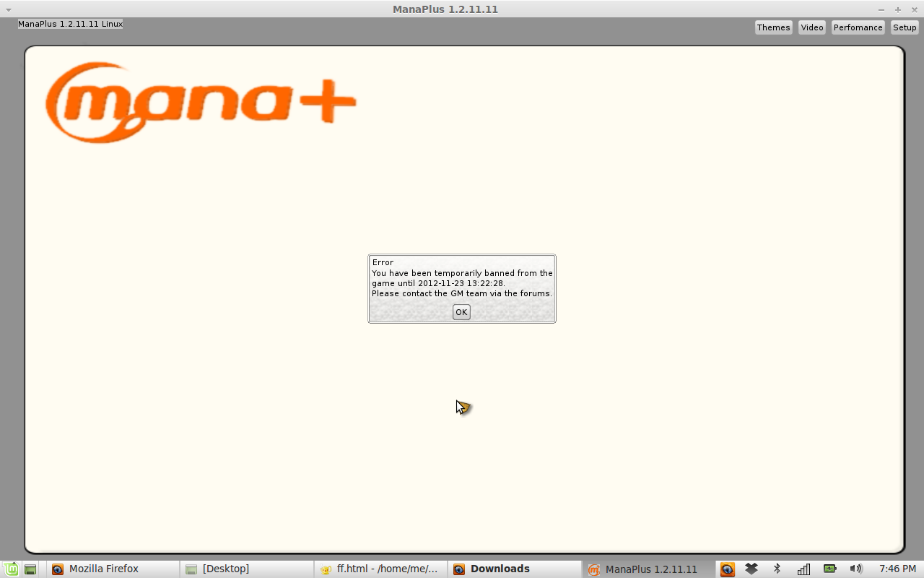Open the Video settings
924x578 pixels.
[812, 27]
